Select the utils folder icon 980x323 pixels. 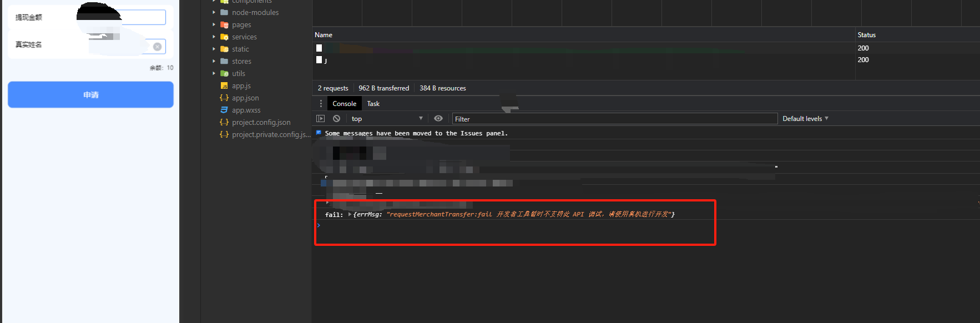(224, 73)
